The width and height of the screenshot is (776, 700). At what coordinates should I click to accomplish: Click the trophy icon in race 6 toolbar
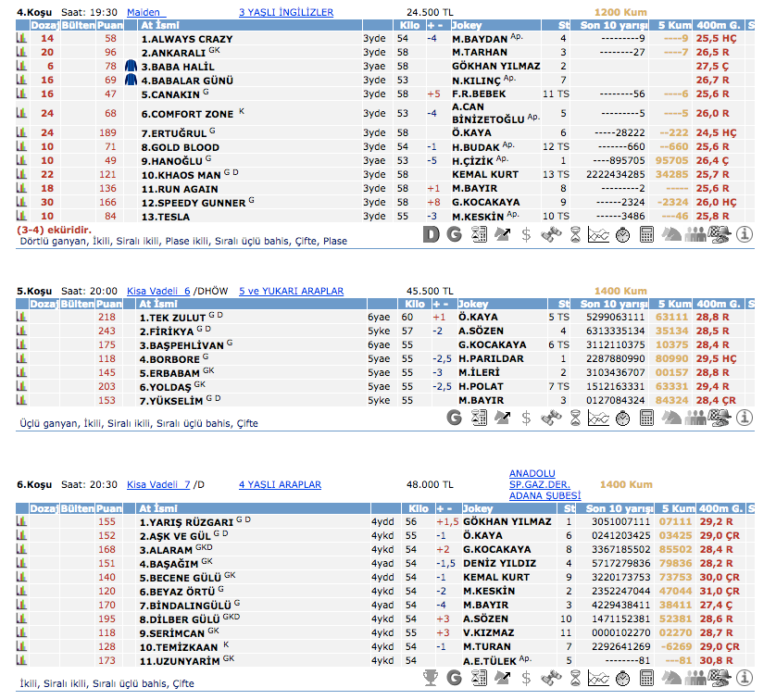pyautogui.click(x=431, y=679)
